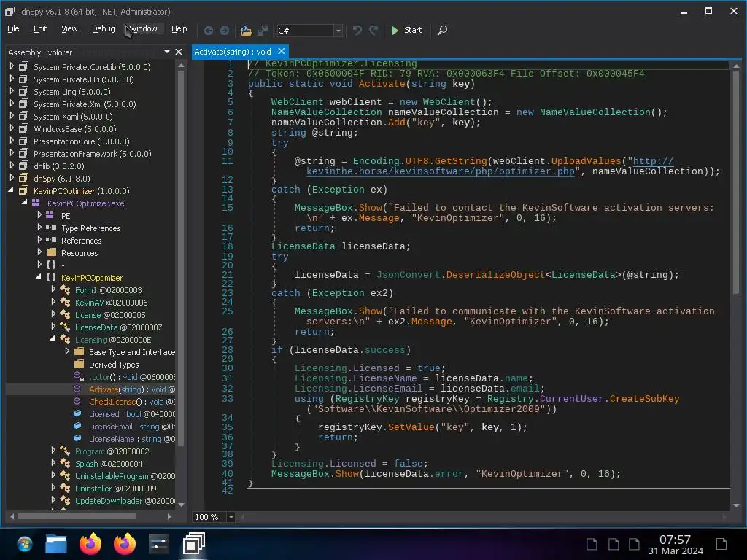Image resolution: width=747 pixels, height=560 pixels.
Task: Click the code editor vertical scrollbar
Action: point(736,181)
